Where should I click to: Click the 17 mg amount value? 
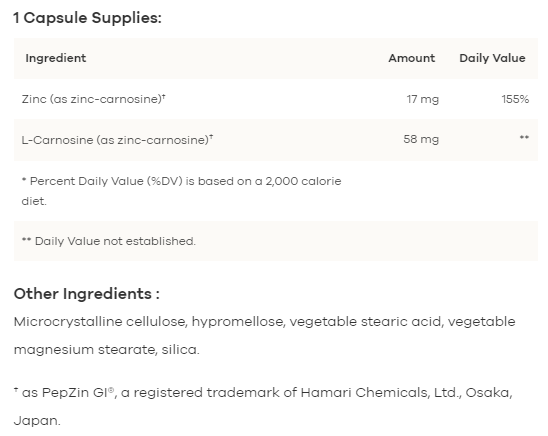pos(423,99)
